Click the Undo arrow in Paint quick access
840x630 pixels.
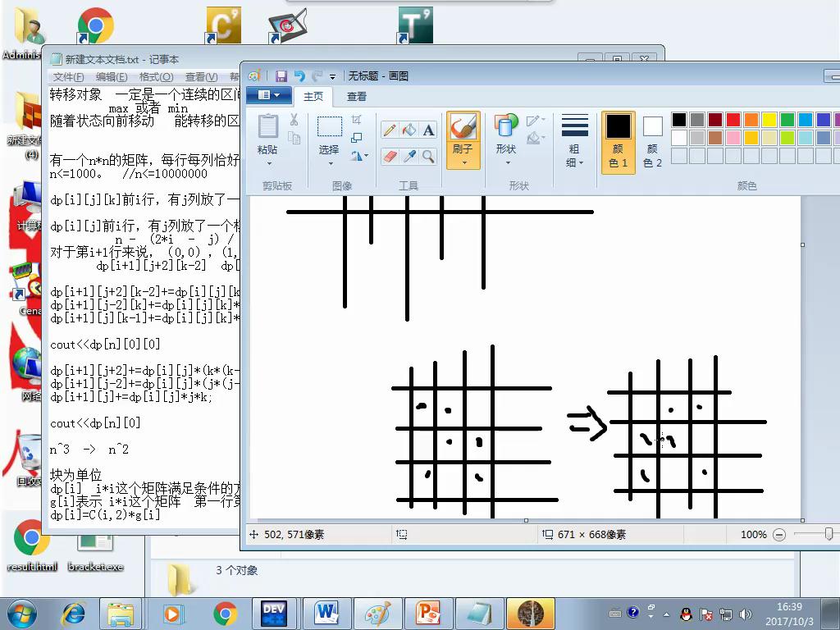pyautogui.click(x=299, y=76)
